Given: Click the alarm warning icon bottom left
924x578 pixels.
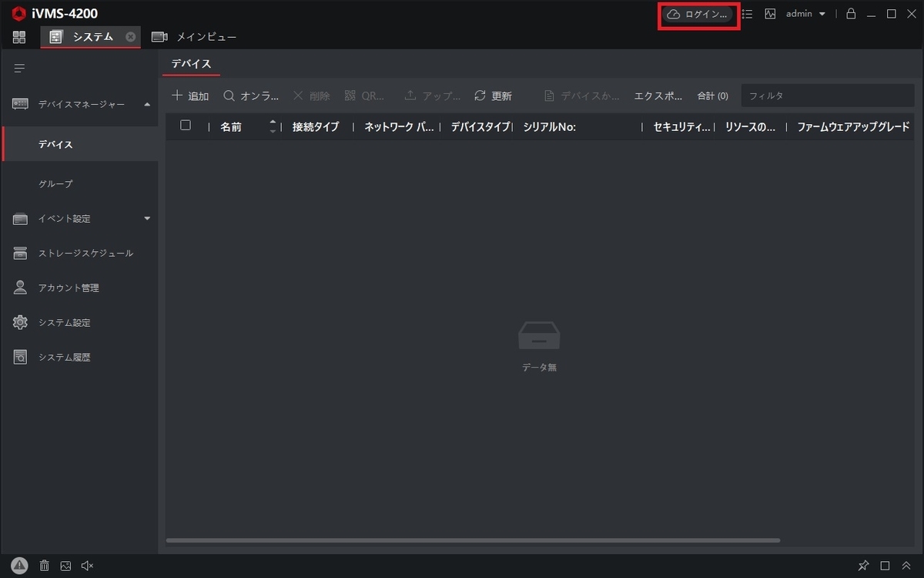Looking at the screenshot, I should (19, 565).
